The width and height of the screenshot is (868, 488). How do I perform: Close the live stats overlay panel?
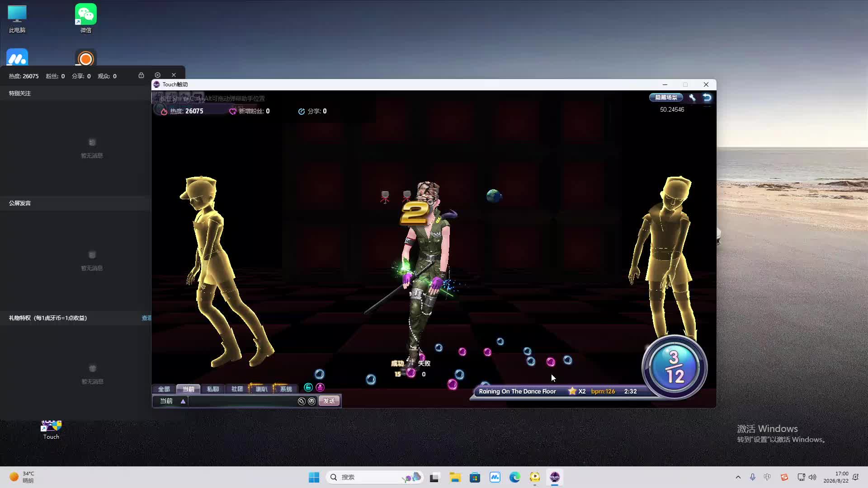click(x=174, y=75)
